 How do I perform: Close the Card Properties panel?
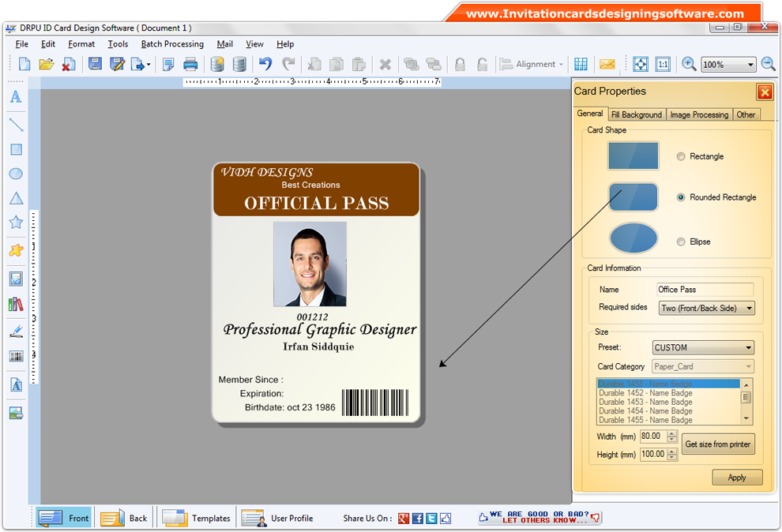[x=765, y=92]
